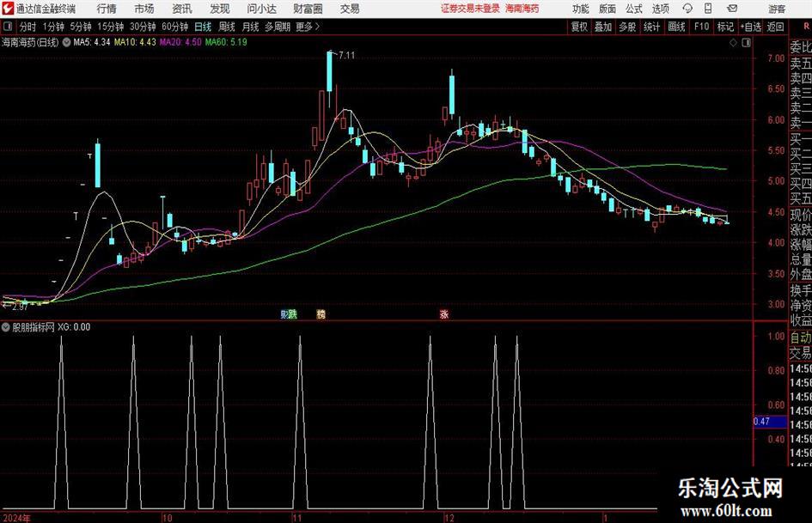Open the 发现 menu

click(220, 9)
